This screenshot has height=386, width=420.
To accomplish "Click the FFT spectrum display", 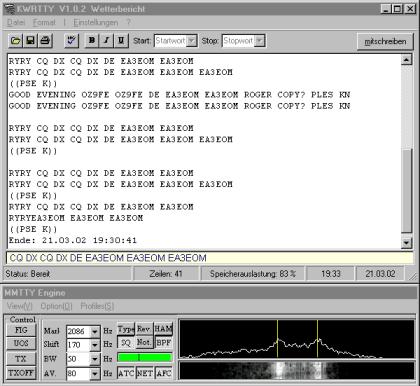I will coord(296,339).
